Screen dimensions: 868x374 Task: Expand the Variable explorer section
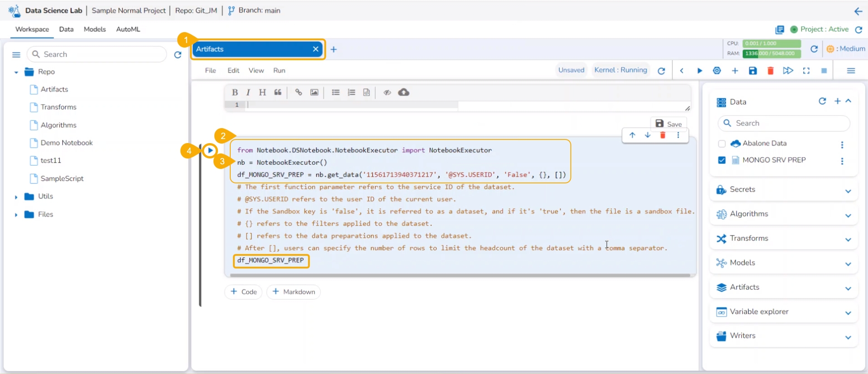(848, 312)
